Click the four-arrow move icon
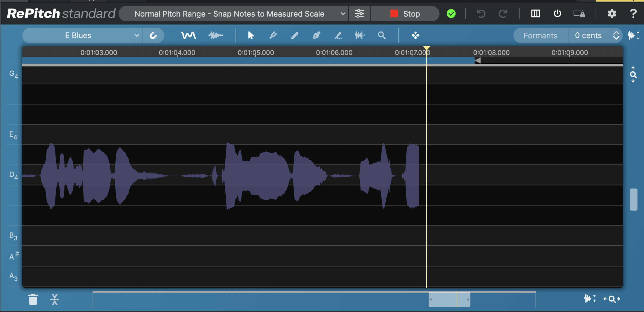The height and width of the screenshot is (312, 644). click(415, 35)
